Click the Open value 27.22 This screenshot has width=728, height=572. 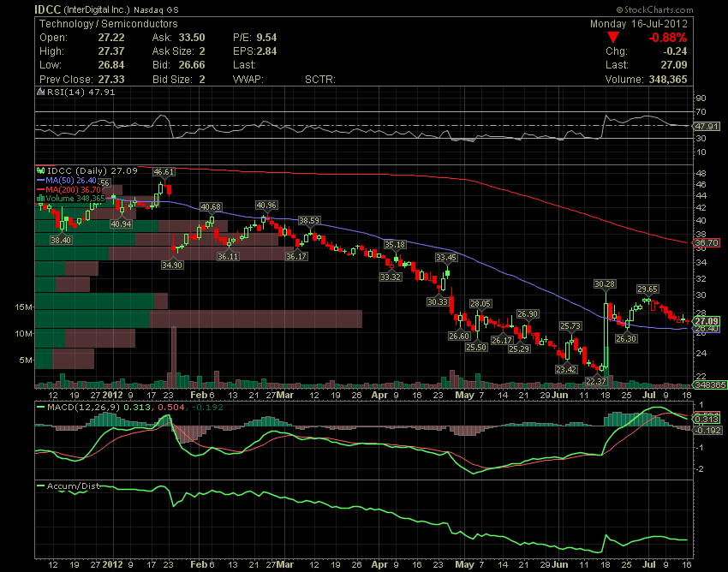[111, 38]
